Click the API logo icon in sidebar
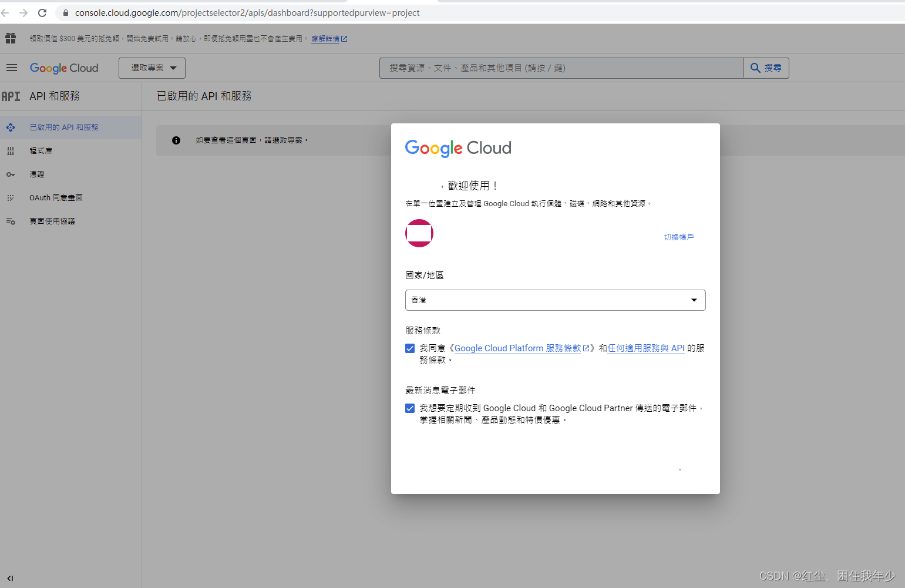This screenshot has width=905, height=588. coord(11,96)
